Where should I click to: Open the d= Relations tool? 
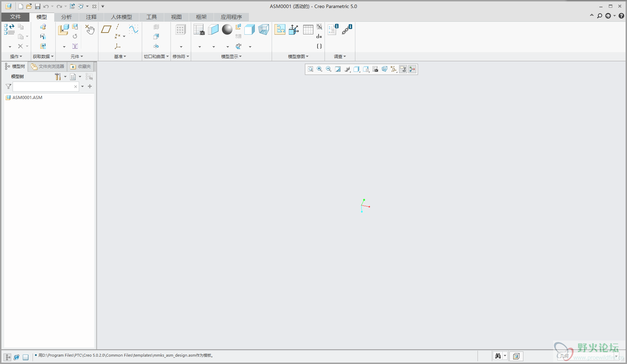pos(319,36)
